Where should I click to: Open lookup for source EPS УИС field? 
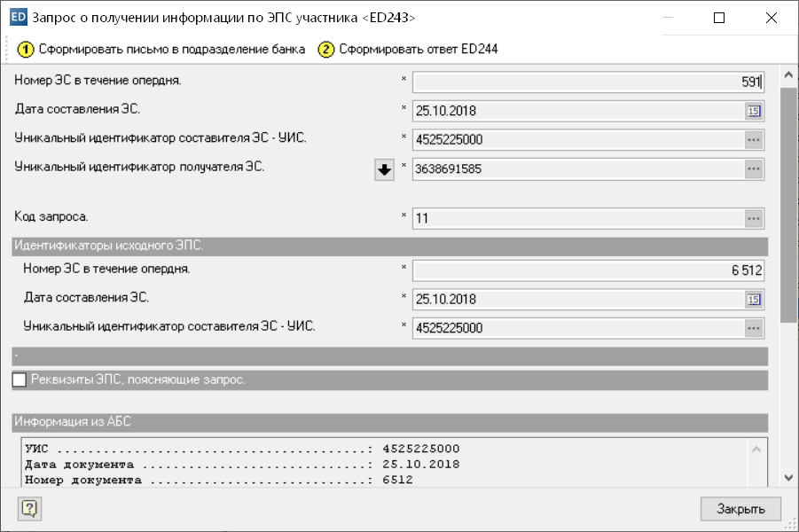point(754,328)
